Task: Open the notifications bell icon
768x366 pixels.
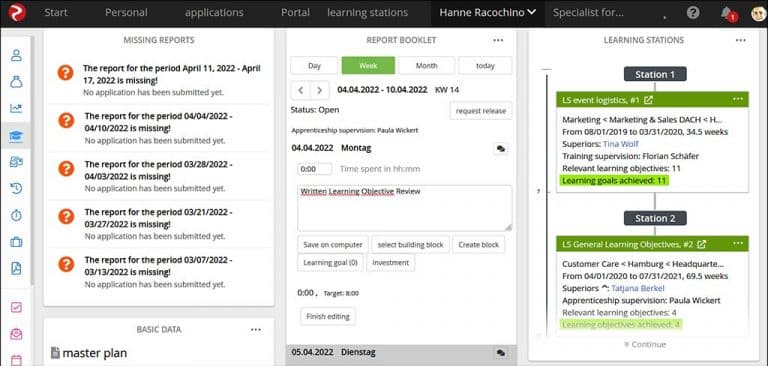Action: (x=727, y=13)
